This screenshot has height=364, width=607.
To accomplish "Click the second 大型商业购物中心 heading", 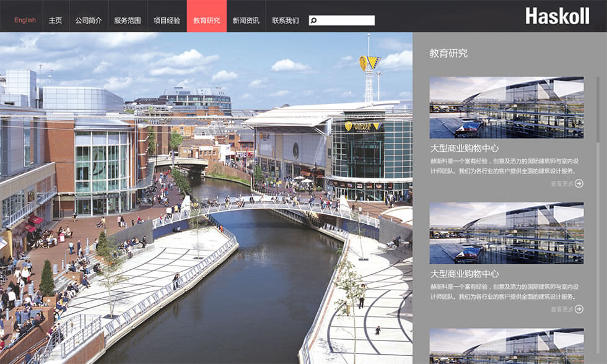I will pos(465,274).
